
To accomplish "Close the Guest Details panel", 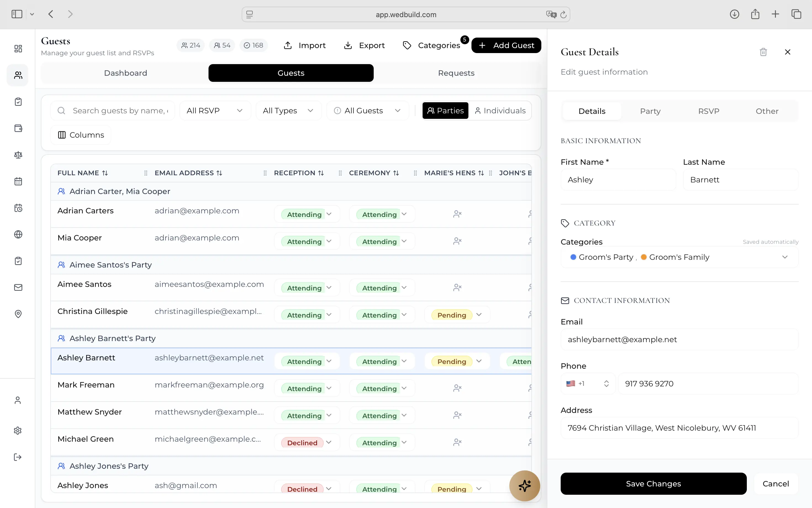I will coord(787,52).
